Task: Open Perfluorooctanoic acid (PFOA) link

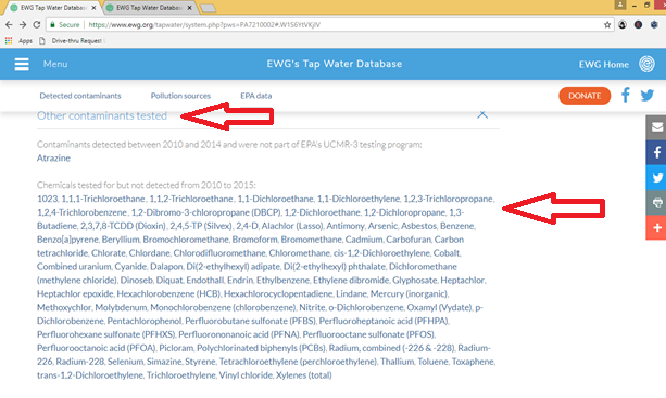Action: pos(96,348)
